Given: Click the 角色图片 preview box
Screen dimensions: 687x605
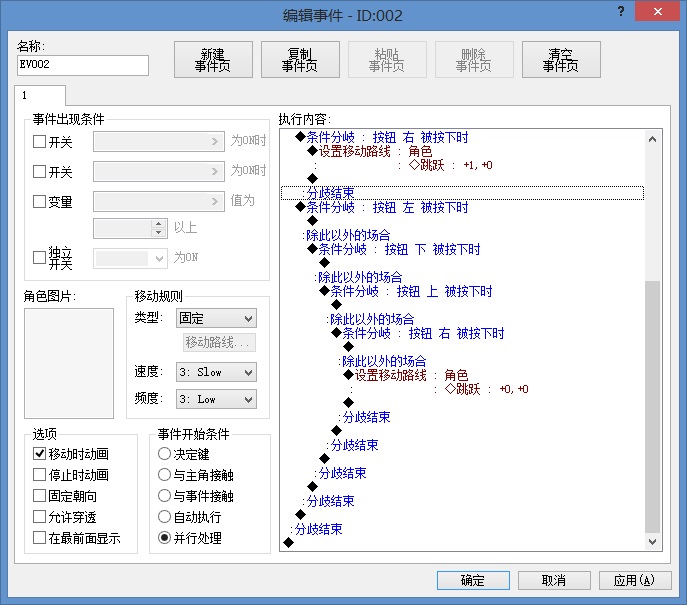Looking at the screenshot, I should pos(69,363).
